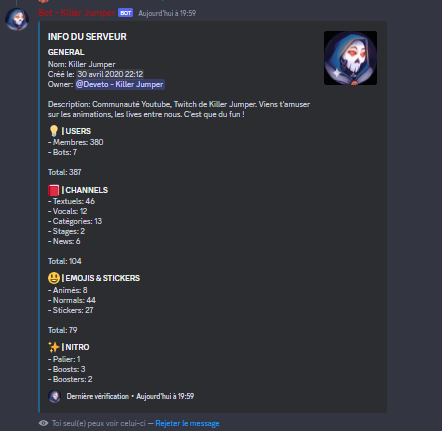Image resolution: width=442 pixels, height=431 pixels.
Task: Click the server description paragraph
Action: tap(179, 109)
